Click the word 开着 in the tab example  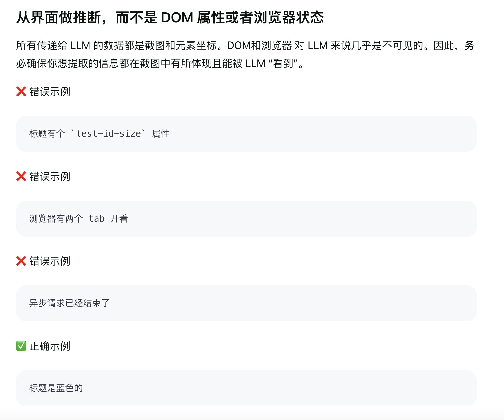click(119, 219)
